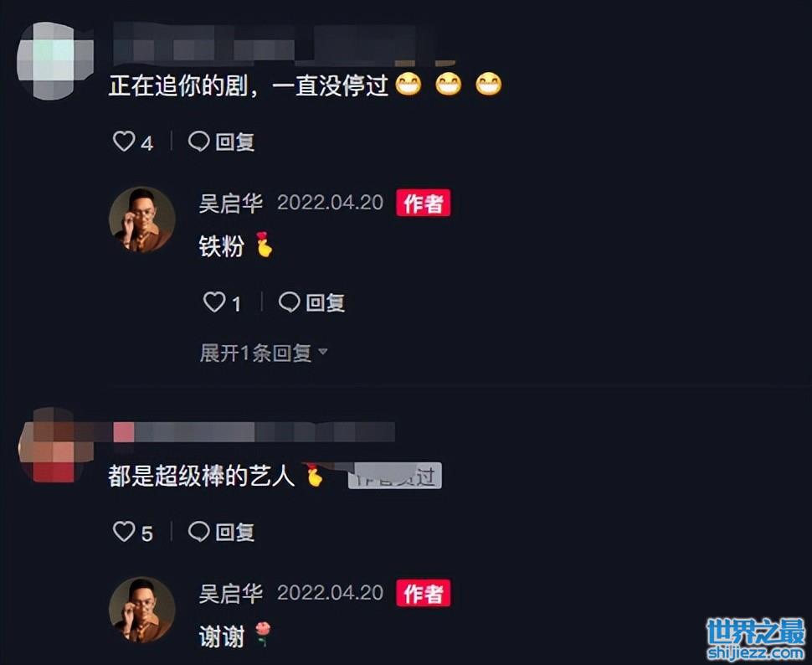Click the 世界之最 watermark logo
The image size is (812, 665).
point(757,639)
